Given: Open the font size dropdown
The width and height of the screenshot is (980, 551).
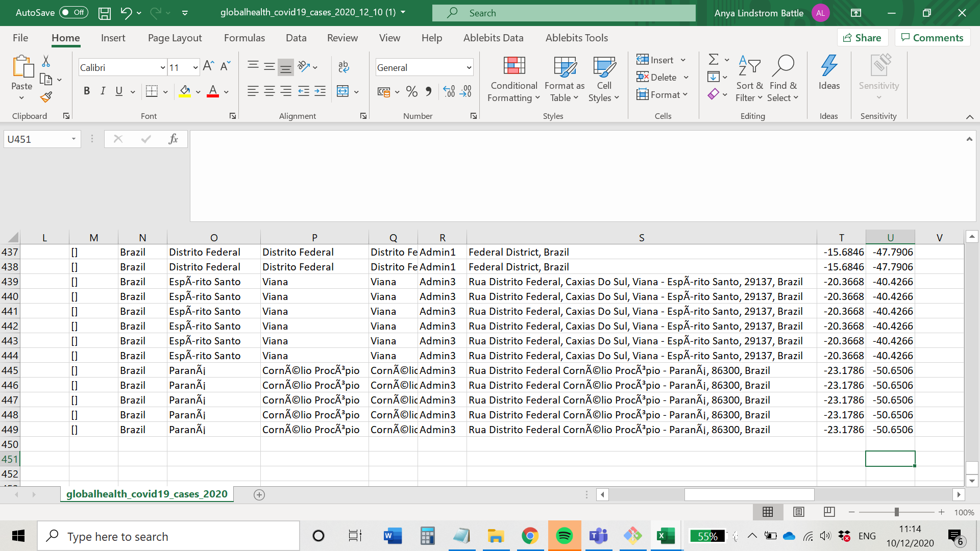Looking at the screenshot, I should click(x=195, y=67).
